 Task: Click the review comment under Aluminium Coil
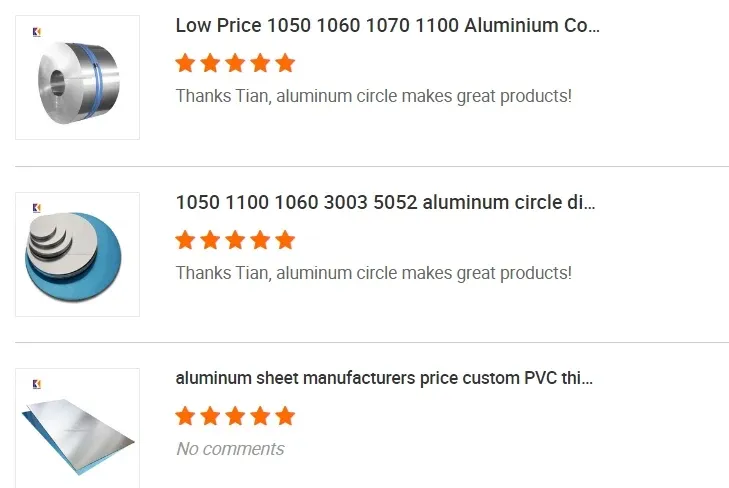373,96
